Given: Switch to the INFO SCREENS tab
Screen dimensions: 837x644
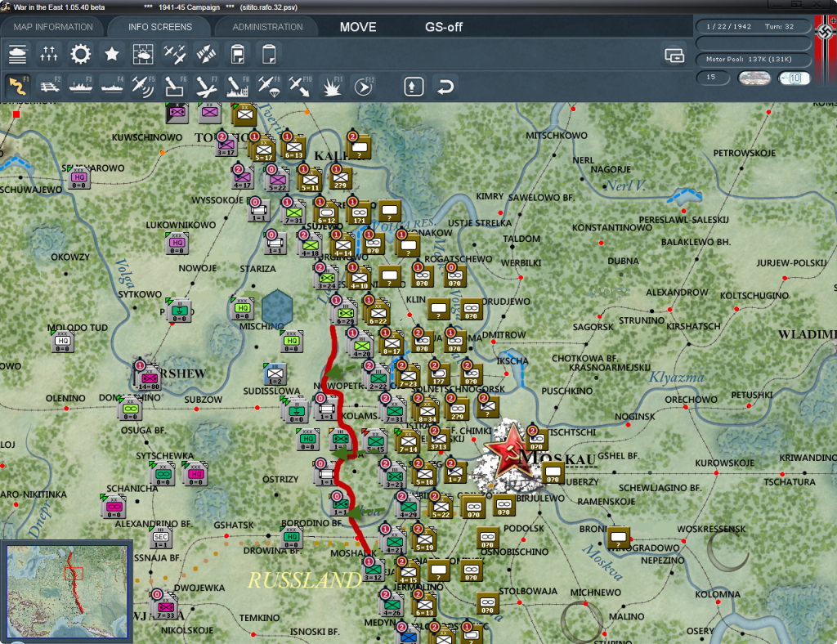Looking at the screenshot, I should tap(159, 27).
